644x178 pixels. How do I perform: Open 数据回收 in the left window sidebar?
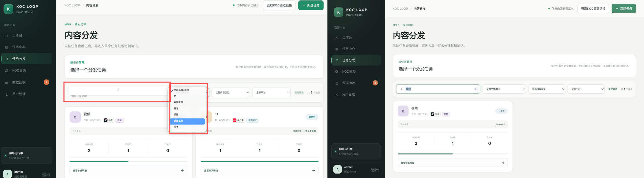pyautogui.click(x=26, y=82)
